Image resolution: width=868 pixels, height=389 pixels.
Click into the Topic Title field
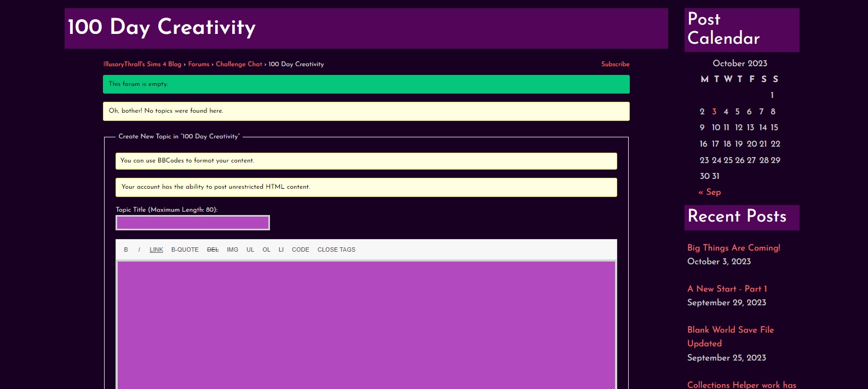(193, 223)
